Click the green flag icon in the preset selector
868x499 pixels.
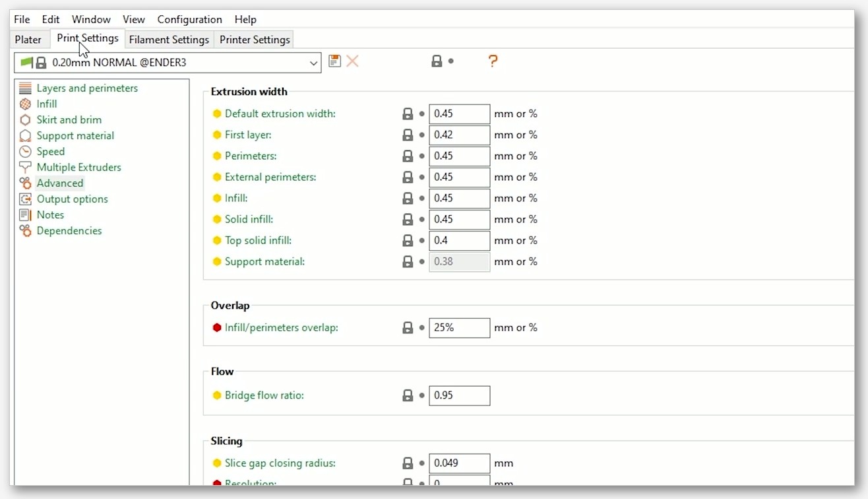tap(26, 62)
